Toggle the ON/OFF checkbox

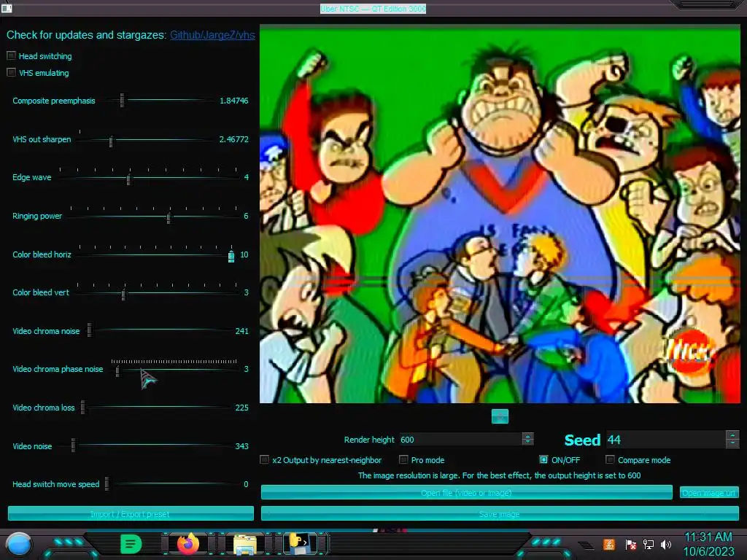[x=543, y=459]
